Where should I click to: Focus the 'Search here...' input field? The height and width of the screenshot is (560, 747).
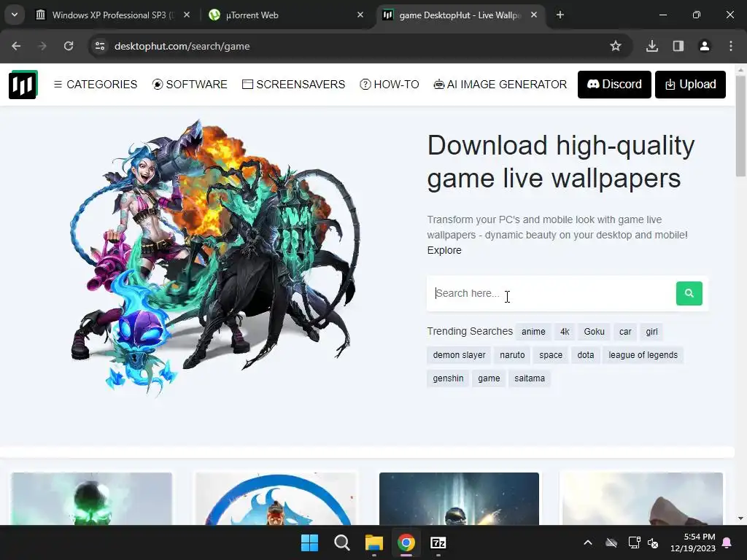click(x=551, y=293)
